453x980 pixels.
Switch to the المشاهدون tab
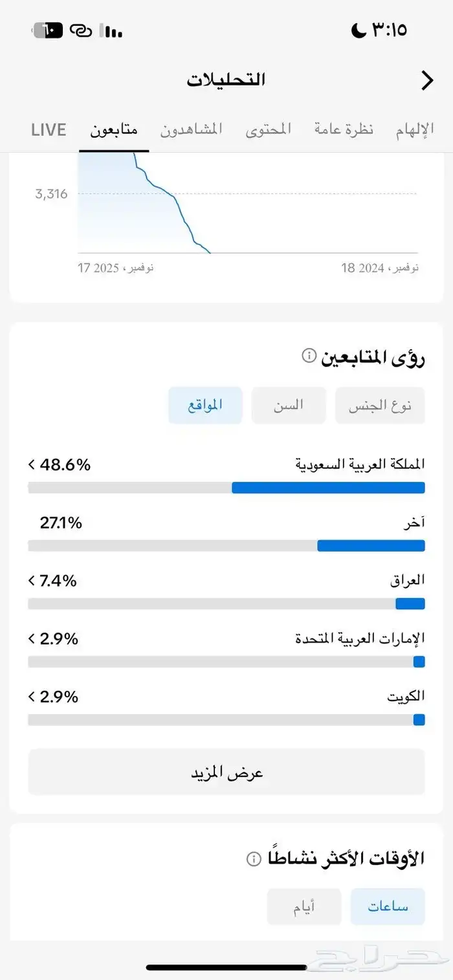pos(191,129)
